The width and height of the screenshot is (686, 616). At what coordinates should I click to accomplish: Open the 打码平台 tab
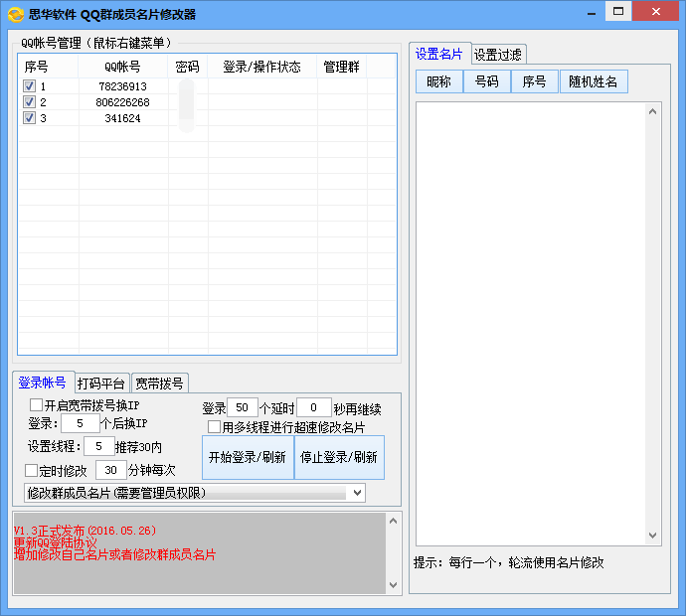pos(101,384)
